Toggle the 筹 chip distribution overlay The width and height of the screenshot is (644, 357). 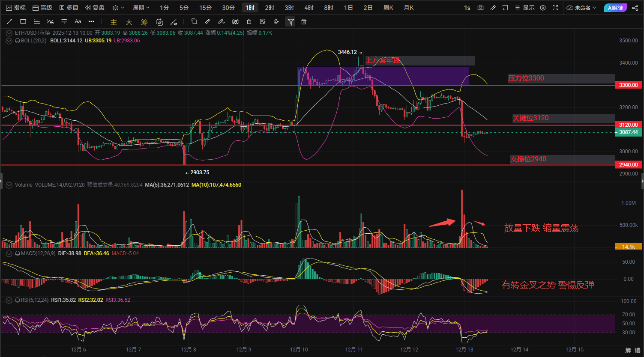click(144, 22)
